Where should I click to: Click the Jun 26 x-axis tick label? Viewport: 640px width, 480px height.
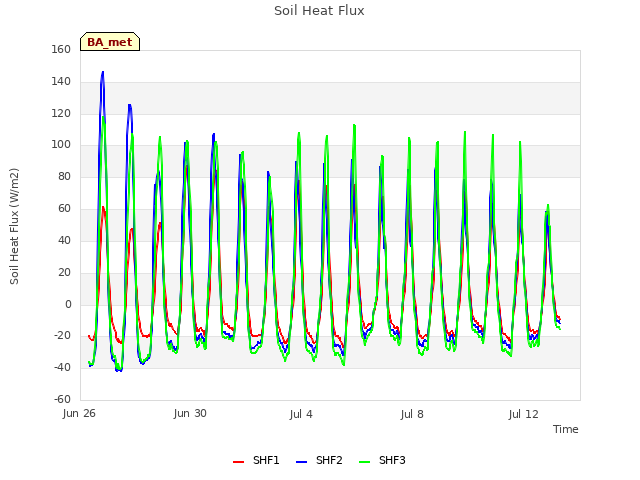point(79,414)
